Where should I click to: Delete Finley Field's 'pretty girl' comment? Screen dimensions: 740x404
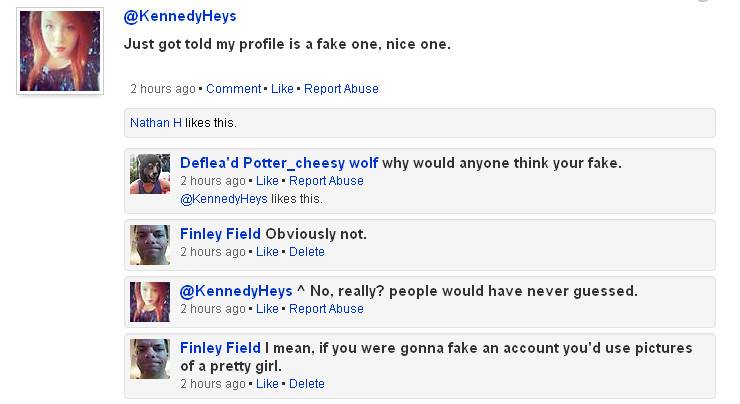[307, 384]
